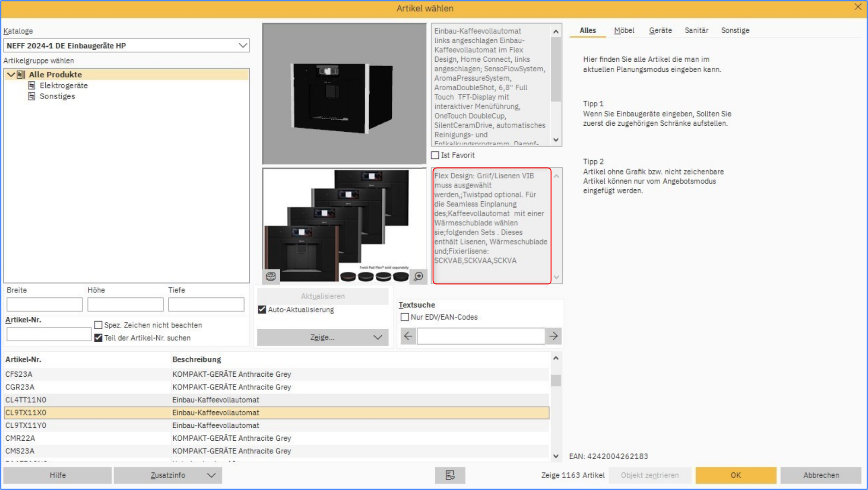The image size is (868, 490).
Task: Enable Nur EDV/EAN-Codes option
Action: (405, 317)
